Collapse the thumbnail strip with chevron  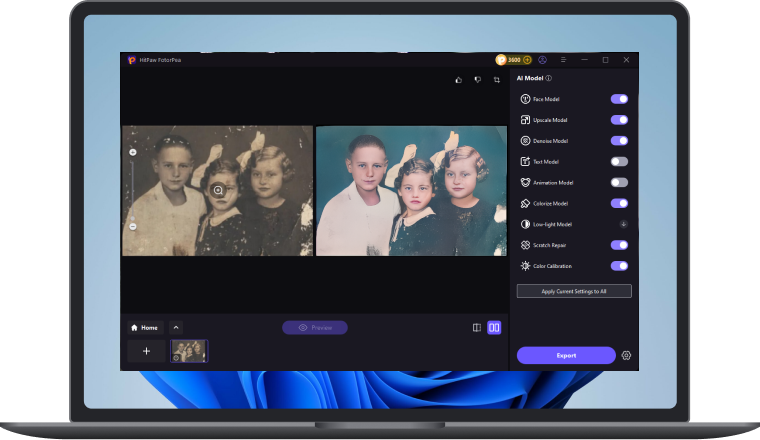[176, 327]
